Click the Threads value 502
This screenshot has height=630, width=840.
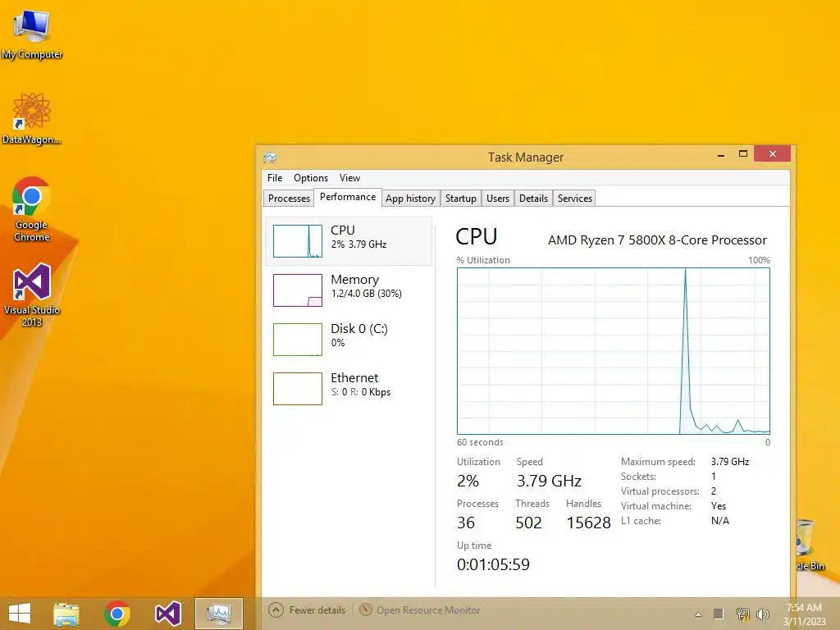(x=529, y=523)
